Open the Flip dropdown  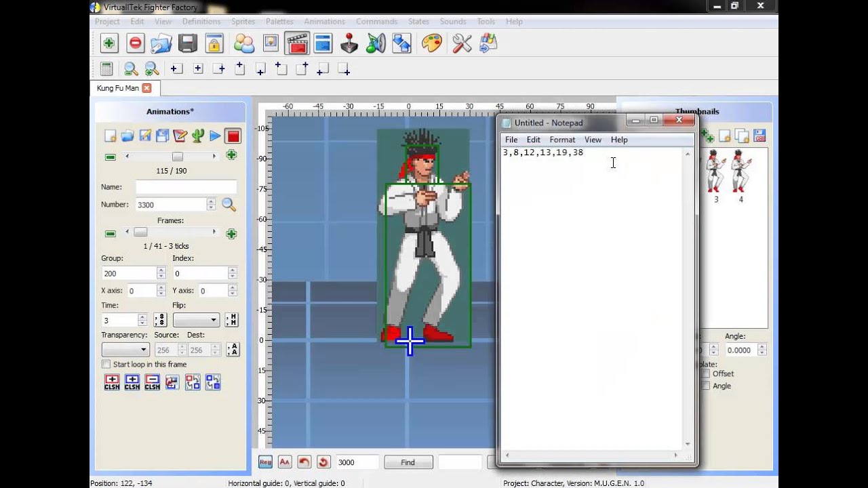click(196, 320)
